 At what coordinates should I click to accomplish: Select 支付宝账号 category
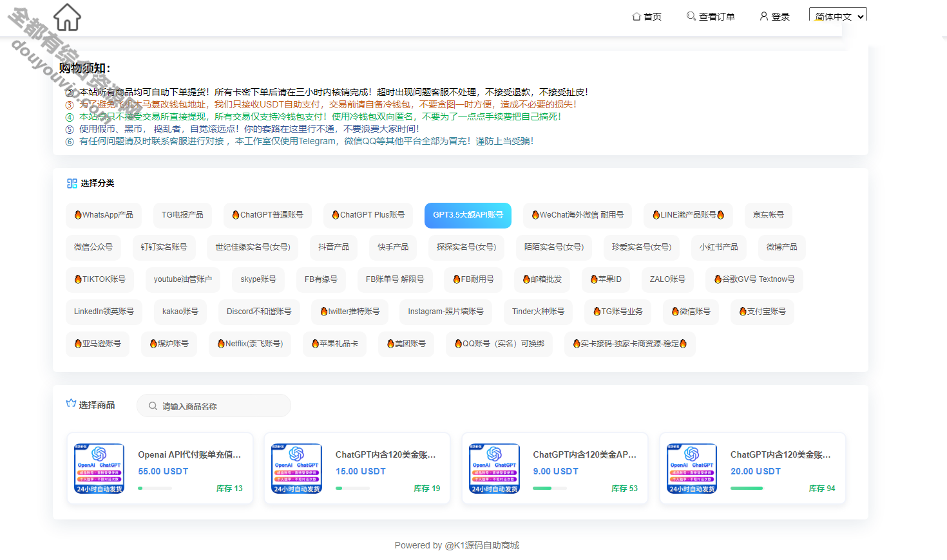click(x=763, y=312)
